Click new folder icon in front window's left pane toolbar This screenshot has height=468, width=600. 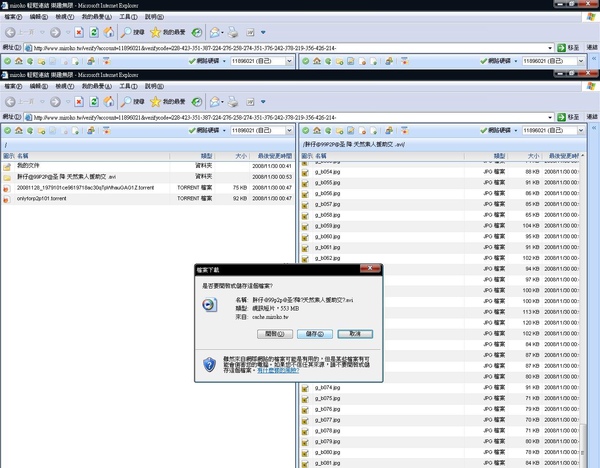tap(41, 131)
